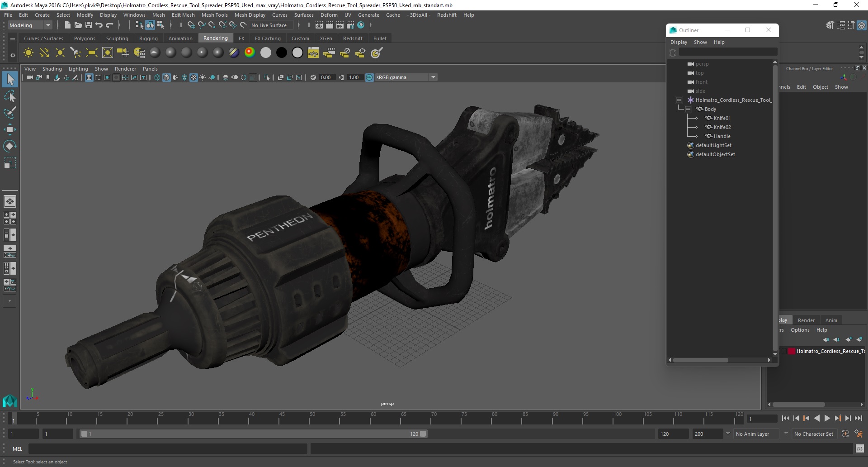Click the MEL command input field

click(168, 449)
